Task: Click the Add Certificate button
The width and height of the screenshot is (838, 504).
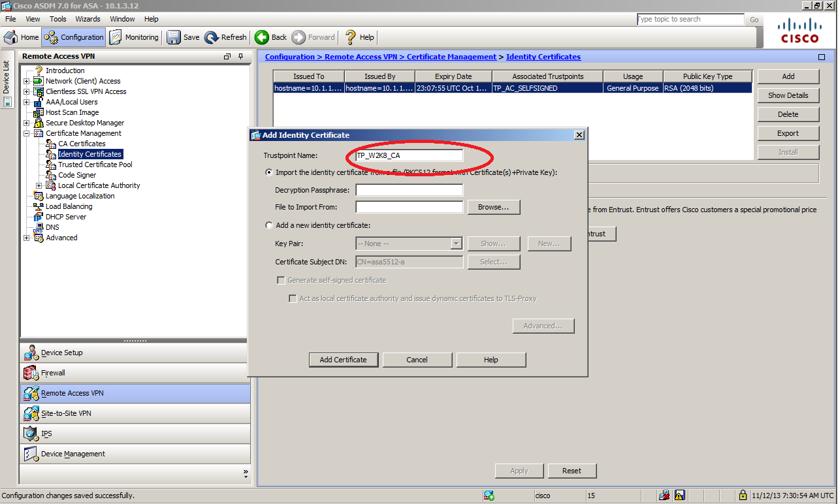Action: tap(343, 360)
